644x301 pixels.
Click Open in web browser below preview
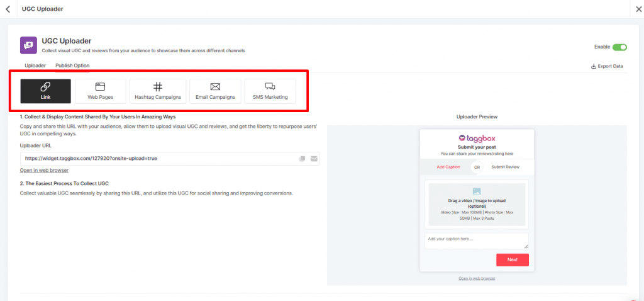tap(476, 278)
